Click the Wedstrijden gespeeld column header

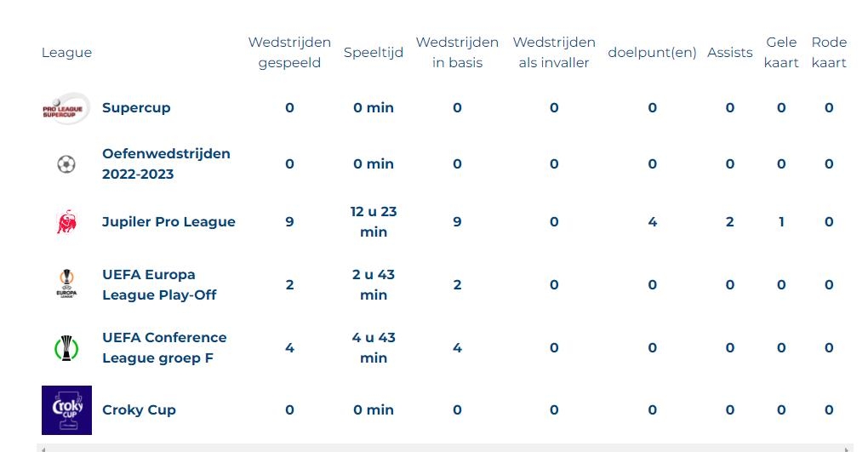click(x=289, y=53)
